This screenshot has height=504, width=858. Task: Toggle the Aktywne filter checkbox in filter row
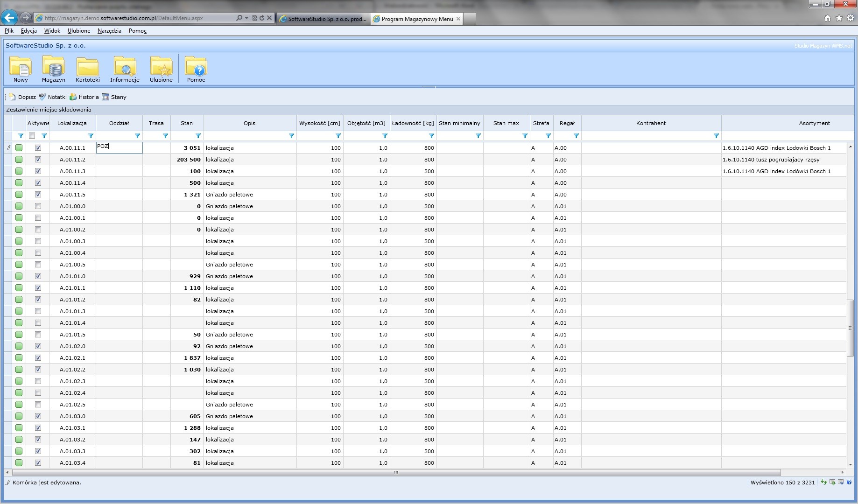(x=32, y=136)
